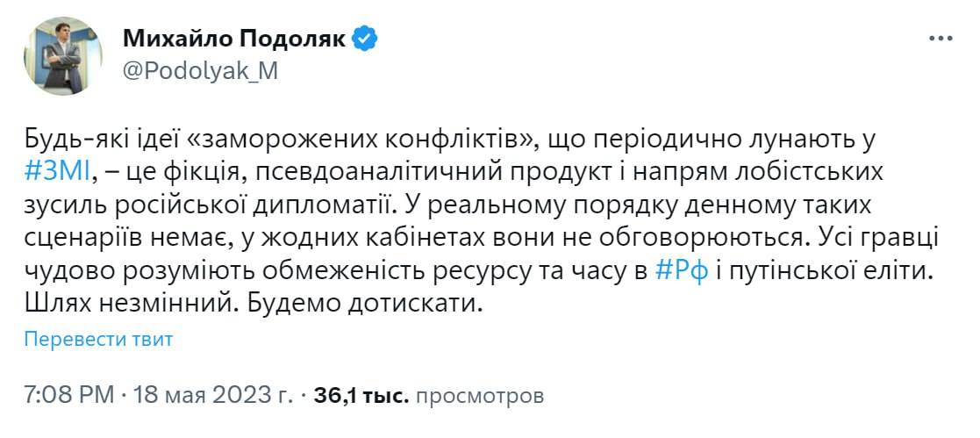Click the просмотров label

479,396
